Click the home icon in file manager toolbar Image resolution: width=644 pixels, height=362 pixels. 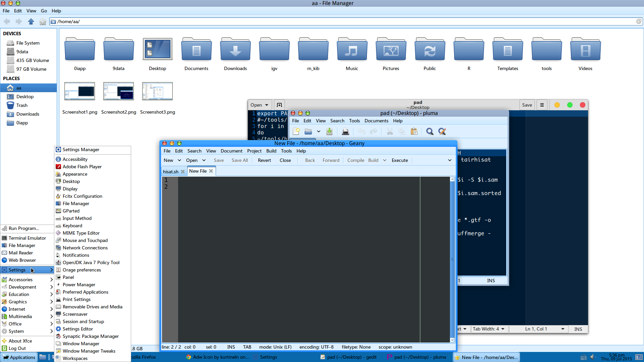point(43,21)
